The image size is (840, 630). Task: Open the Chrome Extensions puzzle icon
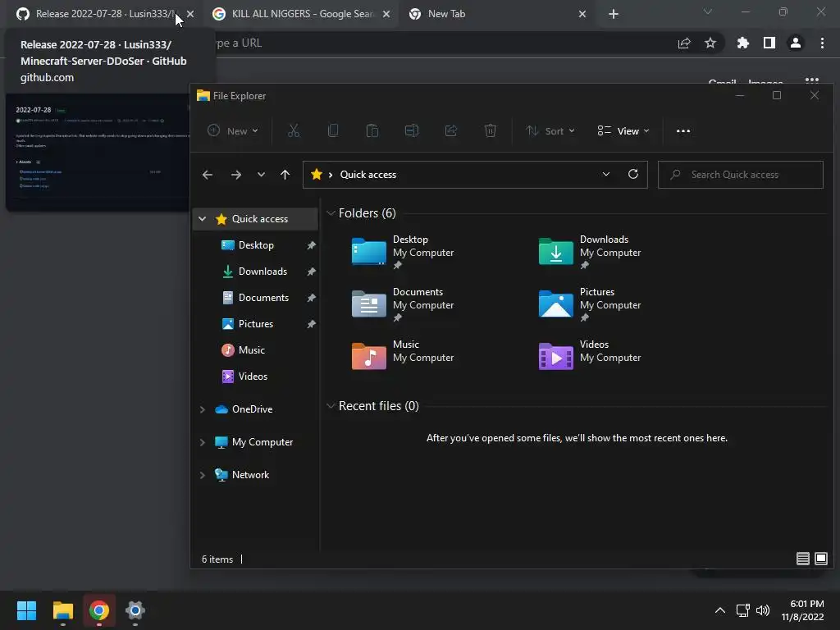pyautogui.click(x=743, y=43)
